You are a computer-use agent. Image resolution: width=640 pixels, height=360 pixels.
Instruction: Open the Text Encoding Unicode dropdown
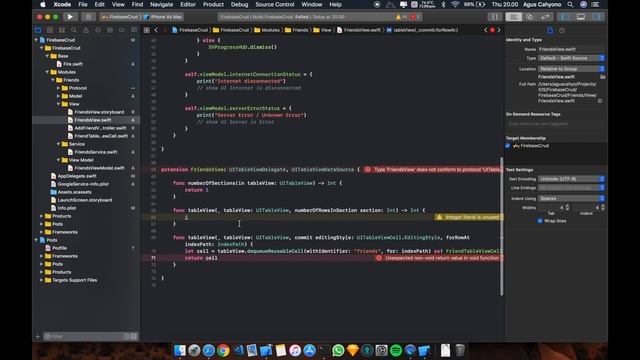(x=571, y=179)
